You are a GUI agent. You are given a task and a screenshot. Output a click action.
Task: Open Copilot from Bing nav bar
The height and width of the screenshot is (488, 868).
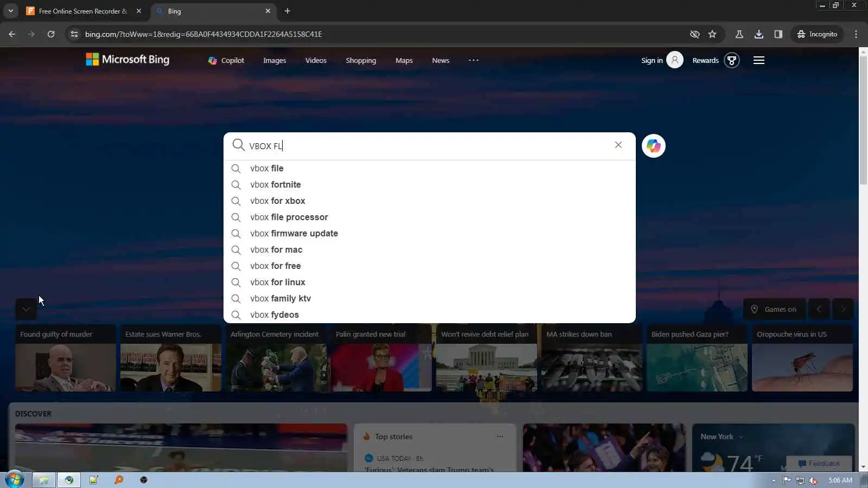[x=226, y=61]
